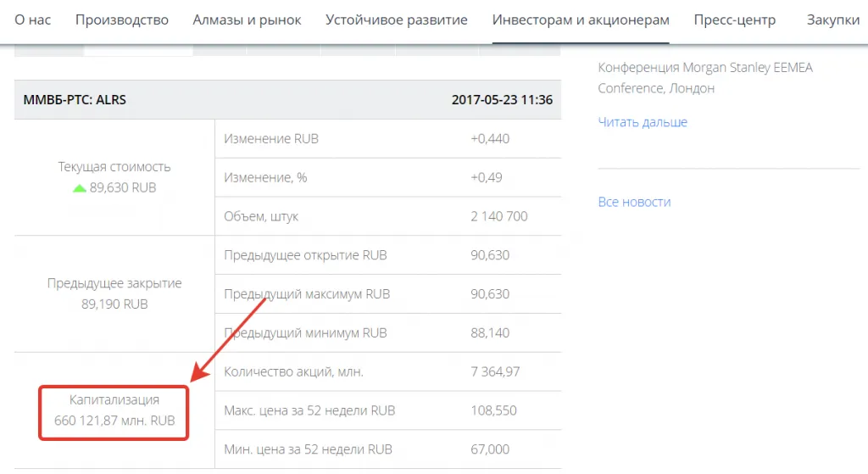This screenshot has height=474, width=868.
Task: Click the Объем, штук value 2 140 700
Action: coord(498,216)
